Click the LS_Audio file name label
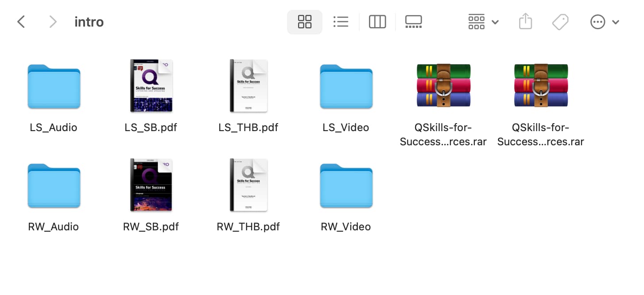The image size is (644, 295). (x=54, y=128)
